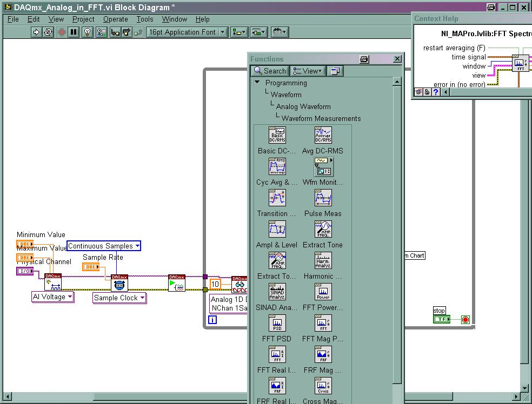Open the Window menu
This screenshot has width=532, height=404.
pyautogui.click(x=175, y=19)
